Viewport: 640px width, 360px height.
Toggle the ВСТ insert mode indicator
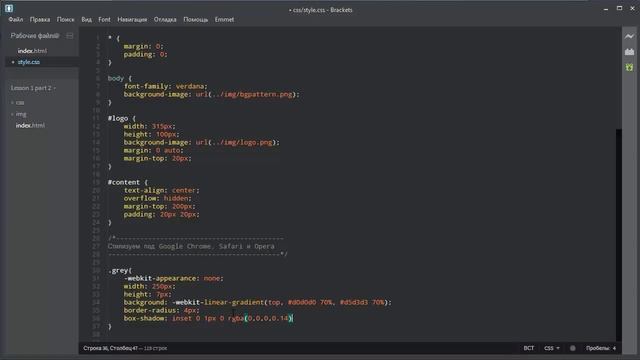(x=529, y=348)
